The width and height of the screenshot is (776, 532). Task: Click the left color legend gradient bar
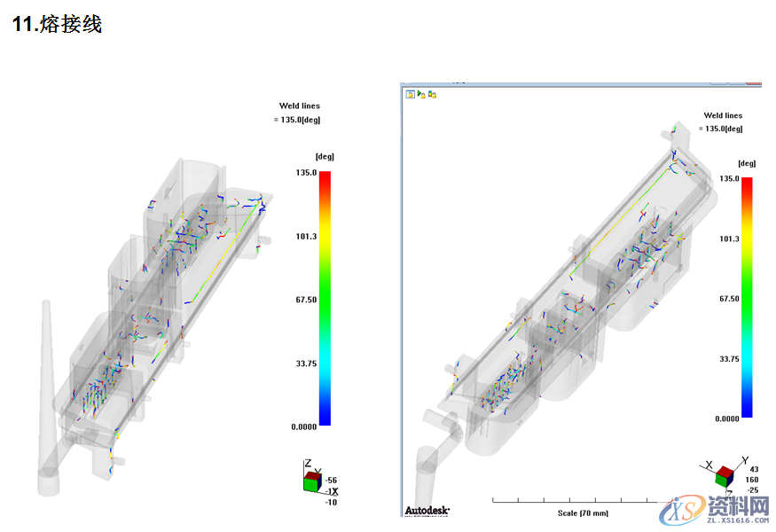(325, 298)
